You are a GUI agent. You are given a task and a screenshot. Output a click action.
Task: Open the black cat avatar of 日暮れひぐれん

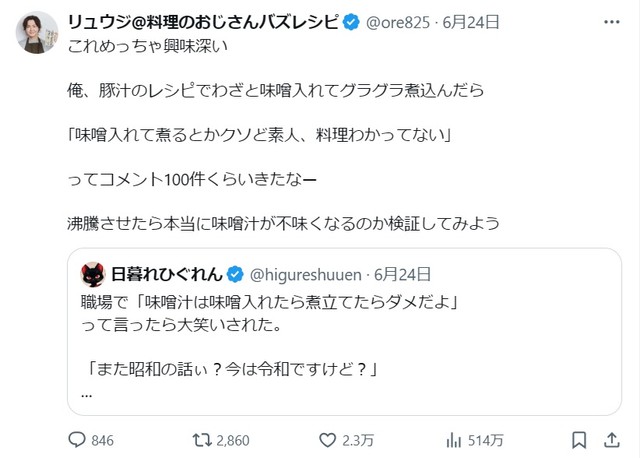[x=93, y=273]
